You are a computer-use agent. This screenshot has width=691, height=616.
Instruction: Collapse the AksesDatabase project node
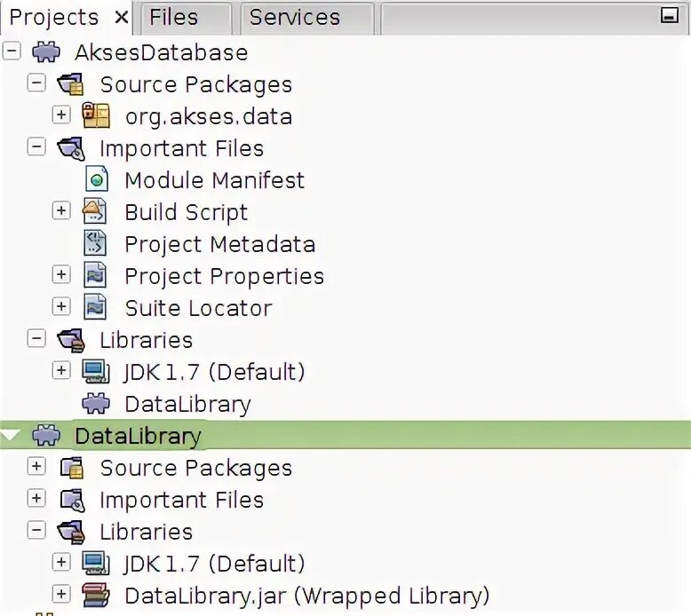point(12,51)
